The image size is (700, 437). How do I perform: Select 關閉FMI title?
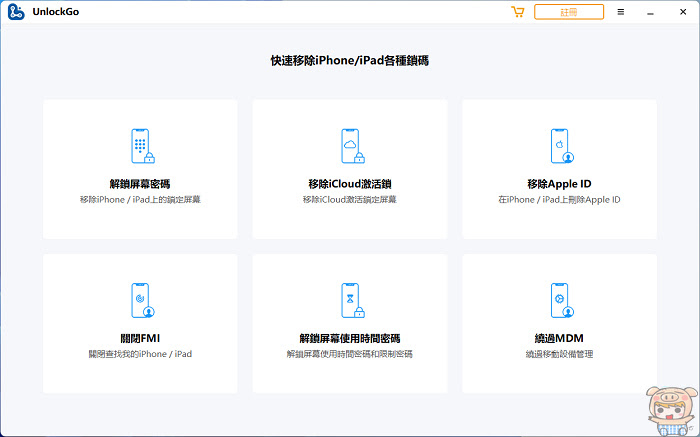tap(140, 338)
